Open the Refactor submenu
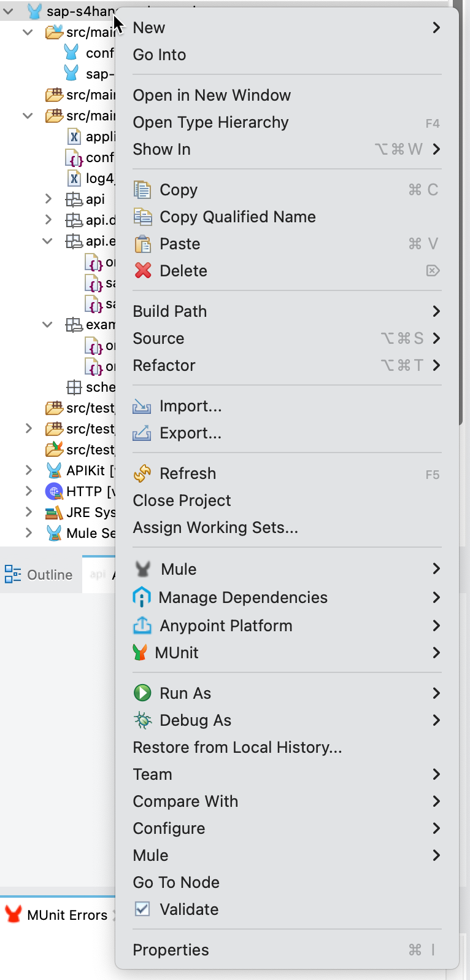Screen dimensions: 470x980 [x=287, y=365]
